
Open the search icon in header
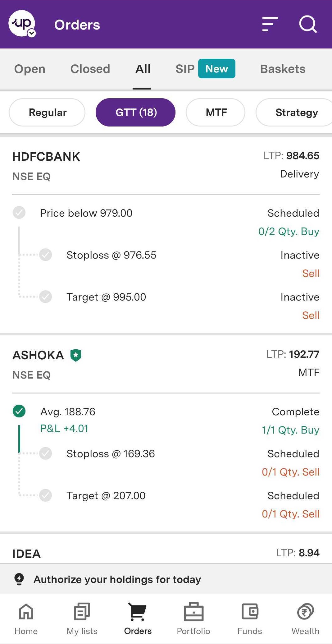(308, 24)
